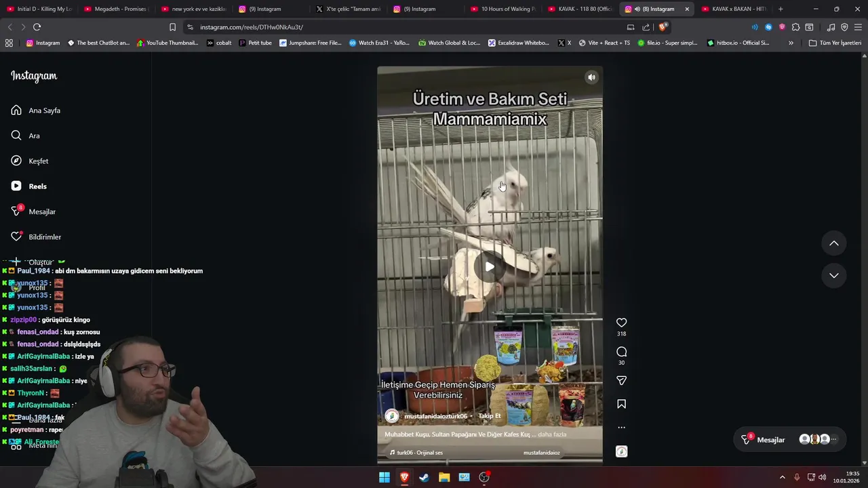This screenshot has height=488, width=868.
Task: Click the reel author's profile avatar
Action: coord(391,416)
